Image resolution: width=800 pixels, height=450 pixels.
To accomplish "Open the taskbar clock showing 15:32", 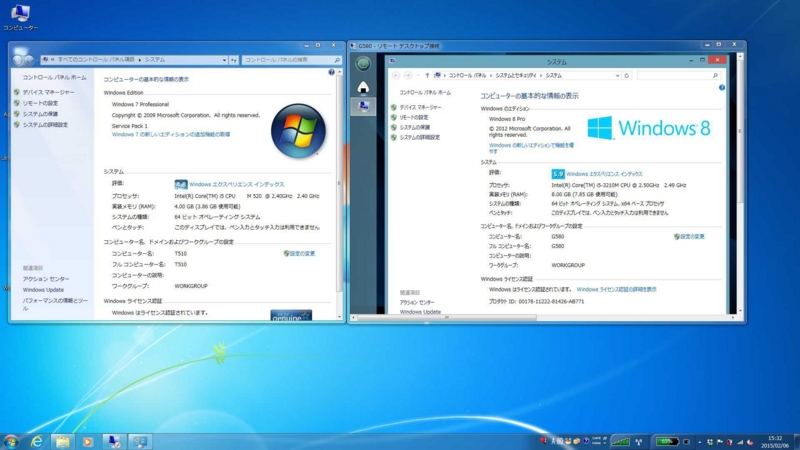I will [x=774, y=442].
